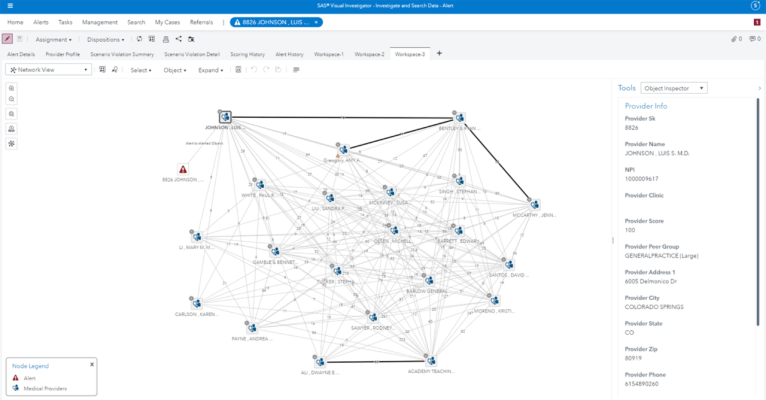
Task: Expand the Assignment dropdown menu
Action: coord(53,39)
